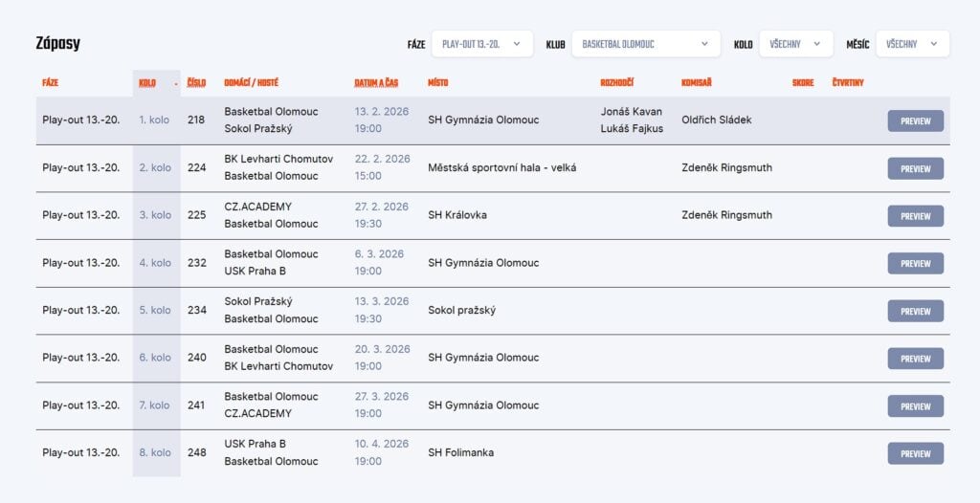
Task: Open the Fáze Play-out 13.-20. dropdown
Action: click(x=481, y=44)
